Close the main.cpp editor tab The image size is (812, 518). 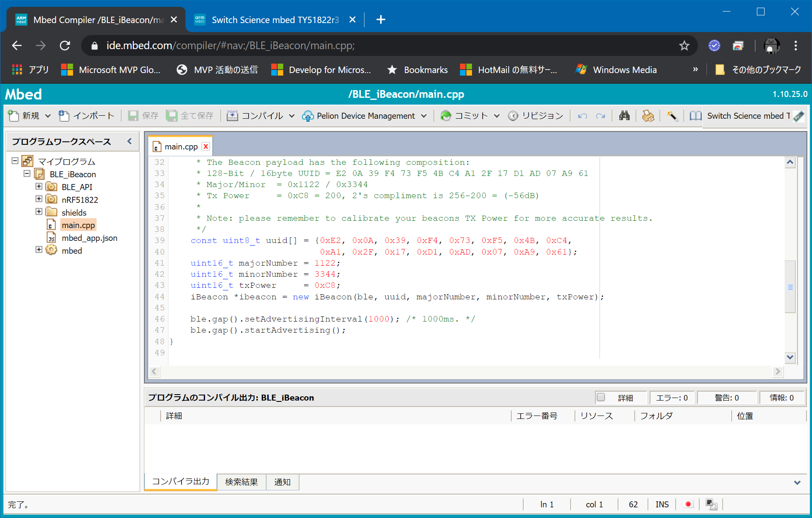[206, 146]
